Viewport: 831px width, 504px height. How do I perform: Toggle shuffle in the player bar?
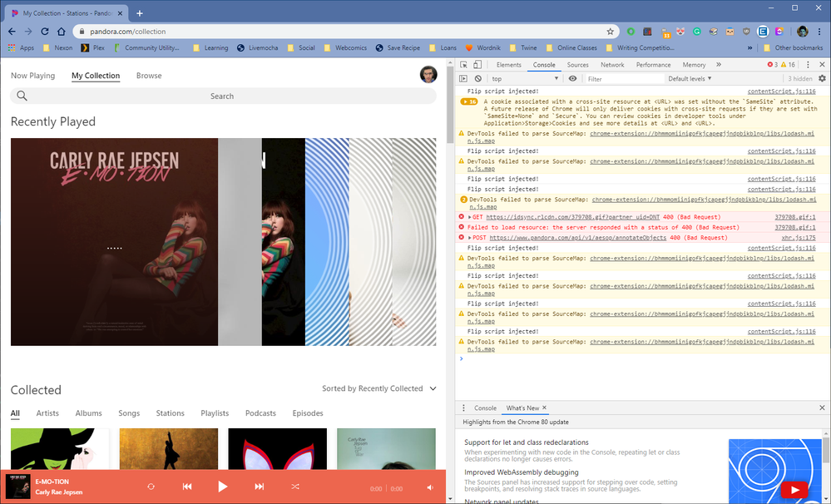tap(295, 487)
